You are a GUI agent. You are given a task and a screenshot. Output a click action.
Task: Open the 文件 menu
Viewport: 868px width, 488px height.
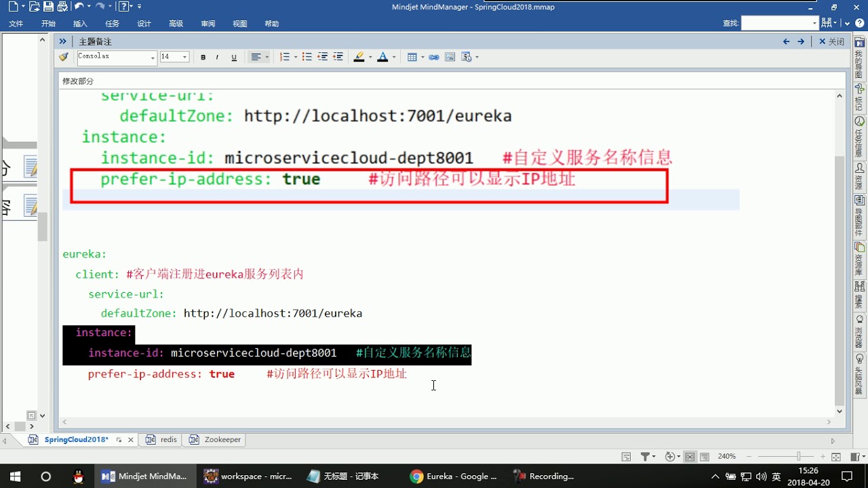point(16,24)
